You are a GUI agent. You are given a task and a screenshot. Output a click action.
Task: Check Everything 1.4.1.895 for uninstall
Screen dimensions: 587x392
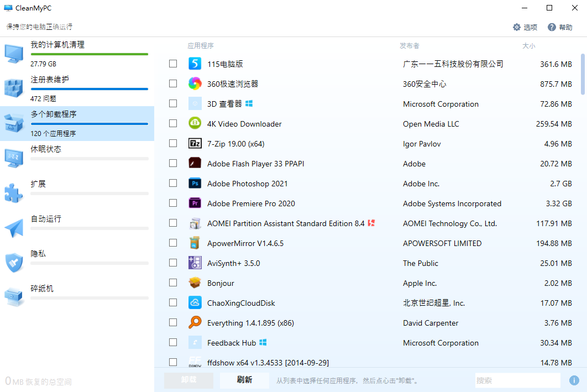tap(173, 322)
